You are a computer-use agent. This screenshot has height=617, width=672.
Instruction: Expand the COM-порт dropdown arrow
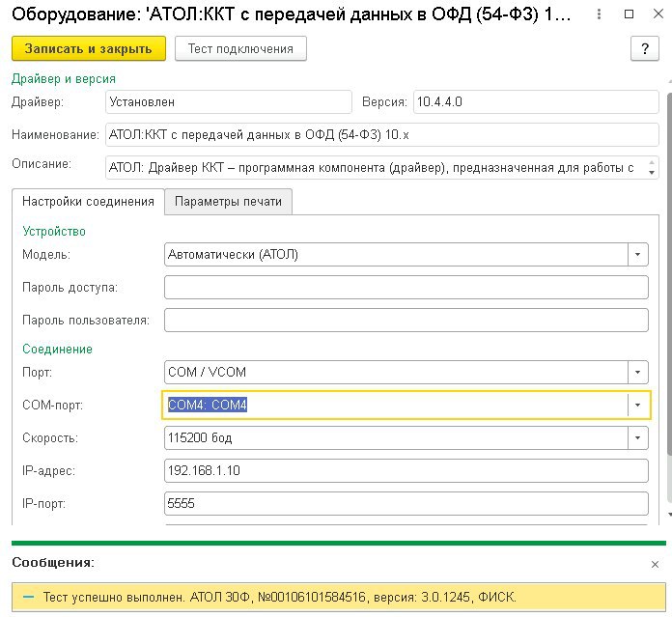[637, 405]
